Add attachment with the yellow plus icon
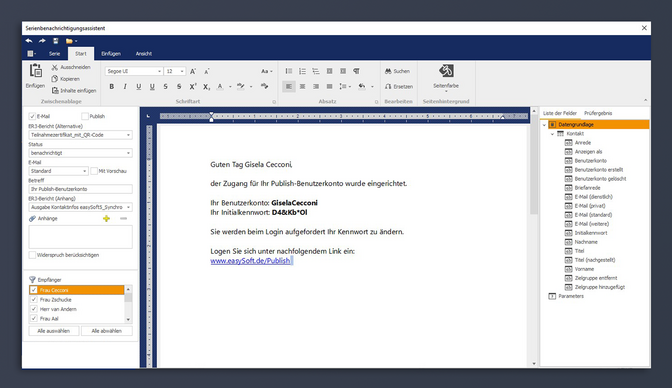 pyautogui.click(x=106, y=219)
